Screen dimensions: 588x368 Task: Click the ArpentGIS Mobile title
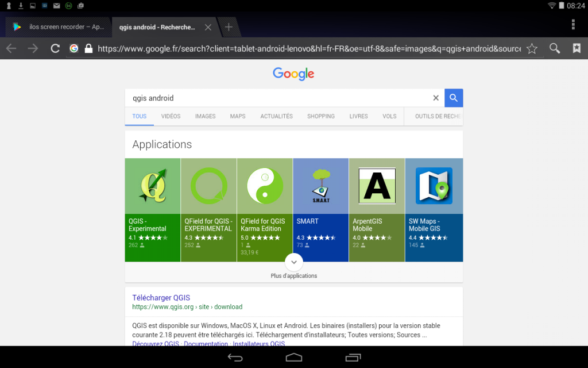pos(367,225)
